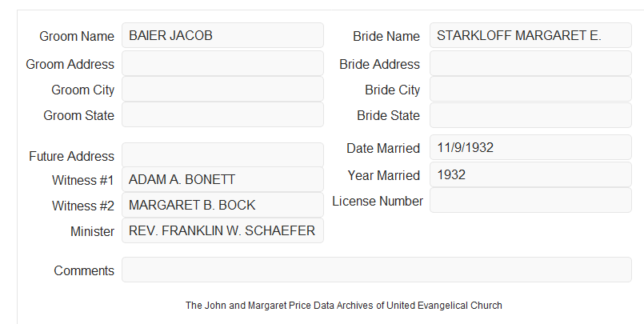Click the Minister field REV. FRANKLIN W. SCHAEFER
The height and width of the screenshot is (324, 644).
[x=222, y=230]
